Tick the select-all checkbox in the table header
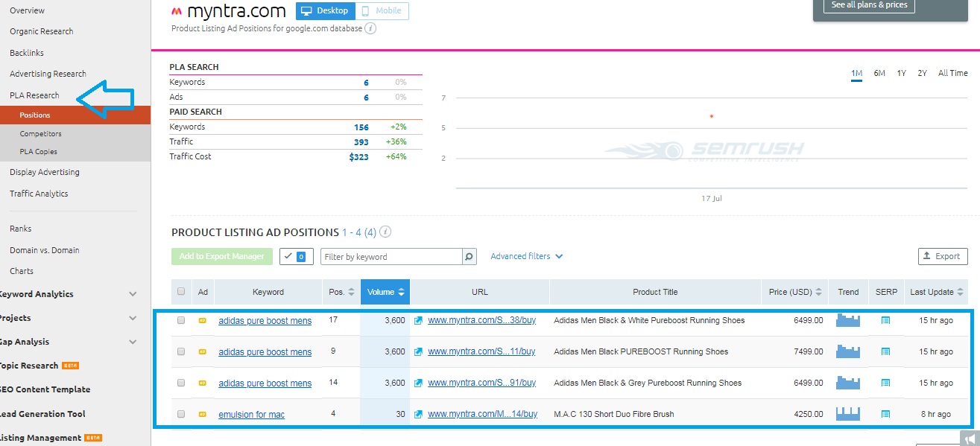Viewport: 980px width, 446px height. [181, 292]
